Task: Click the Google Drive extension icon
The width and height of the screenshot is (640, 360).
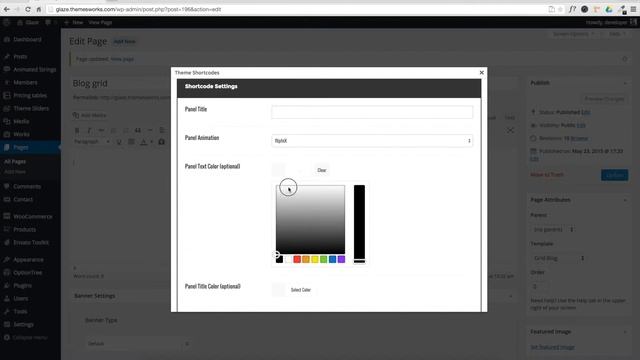Action: point(609,9)
